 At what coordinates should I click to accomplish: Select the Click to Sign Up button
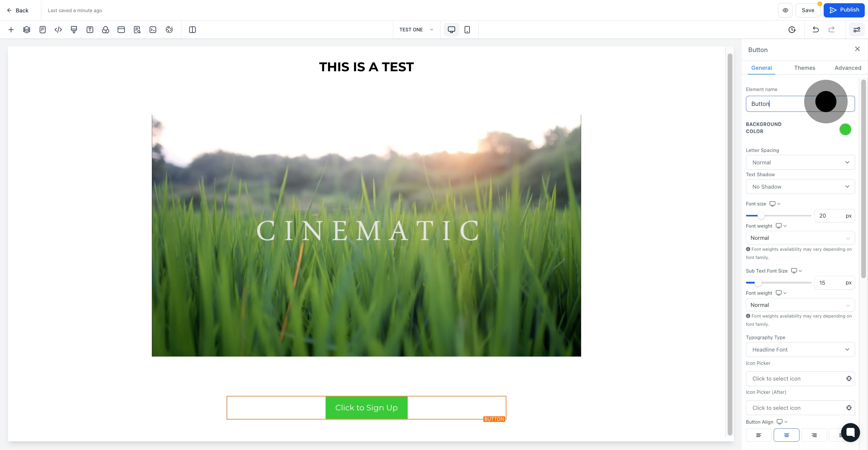(x=366, y=408)
